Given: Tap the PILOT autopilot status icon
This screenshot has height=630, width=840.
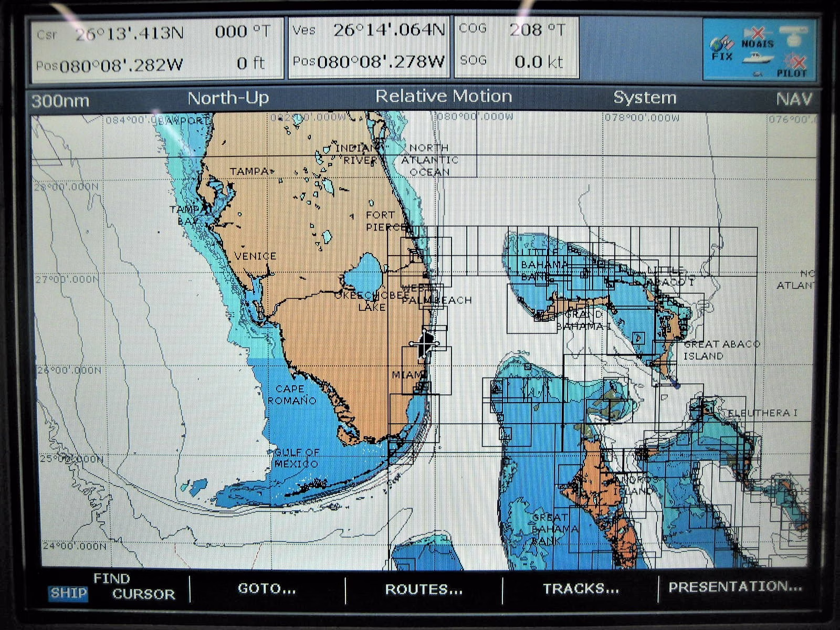Looking at the screenshot, I should tap(793, 67).
